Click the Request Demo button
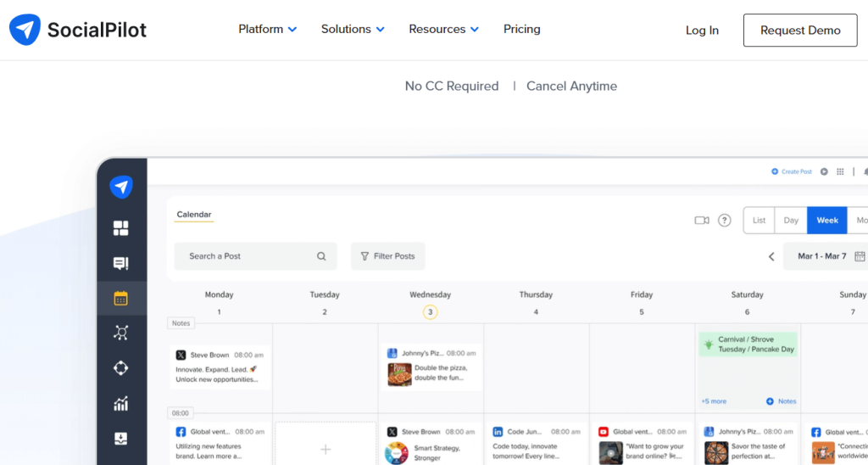The height and width of the screenshot is (465, 868). point(800,31)
